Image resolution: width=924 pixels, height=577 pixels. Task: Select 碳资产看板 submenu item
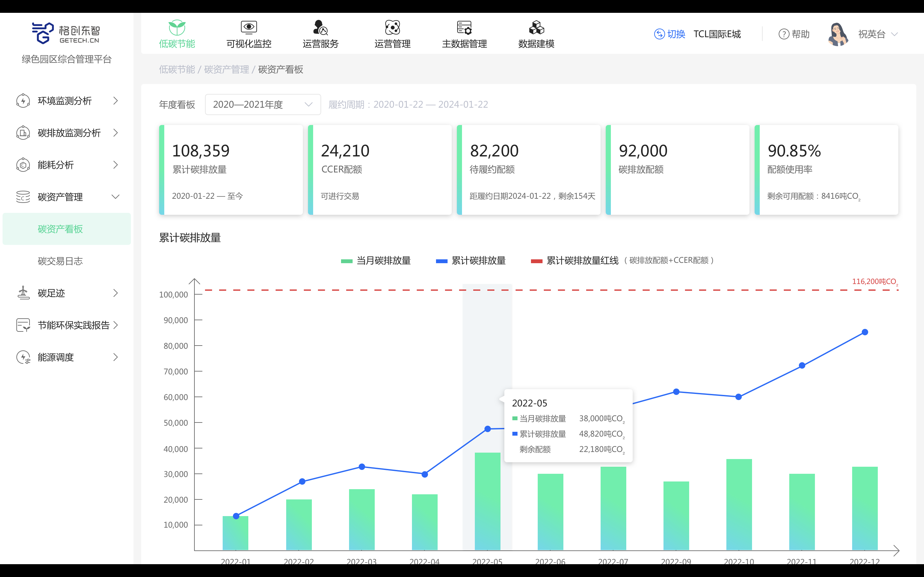60,229
